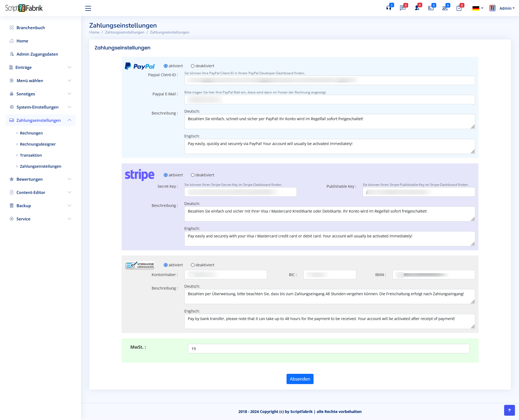The width and height of the screenshot is (519, 420).
Task: Expand the System-Einstellungen chevron
Action: [x=69, y=107]
